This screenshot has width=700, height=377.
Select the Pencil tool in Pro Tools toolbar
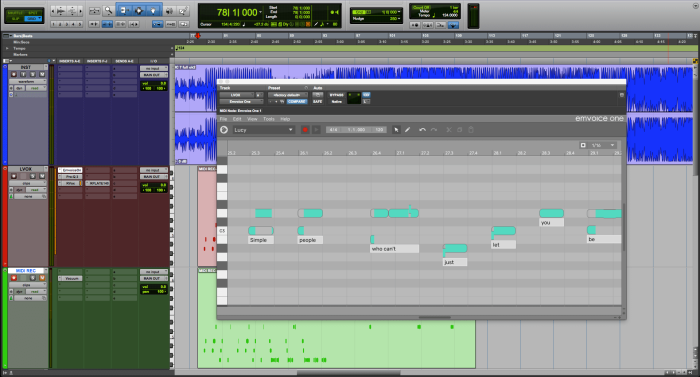(183, 11)
